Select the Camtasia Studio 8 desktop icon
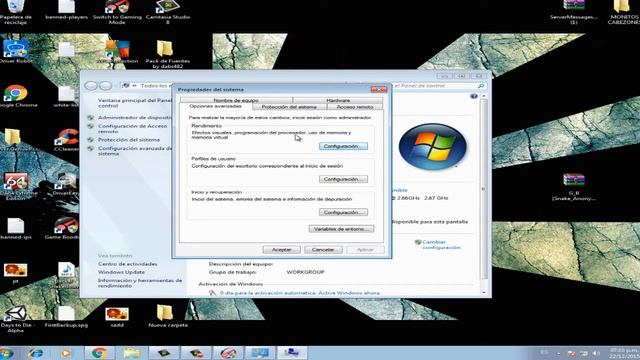640x360 pixels. click(x=168, y=12)
